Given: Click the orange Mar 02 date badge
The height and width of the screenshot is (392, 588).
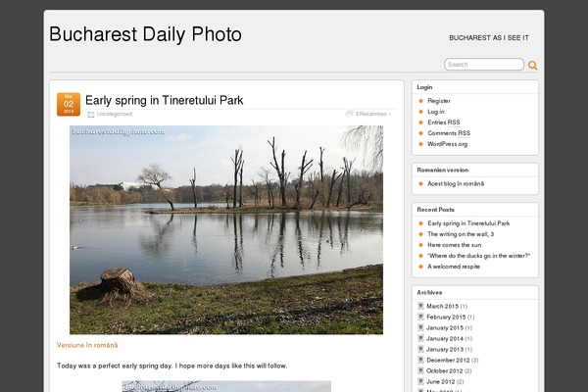Looking at the screenshot, I should (x=69, y=104).
